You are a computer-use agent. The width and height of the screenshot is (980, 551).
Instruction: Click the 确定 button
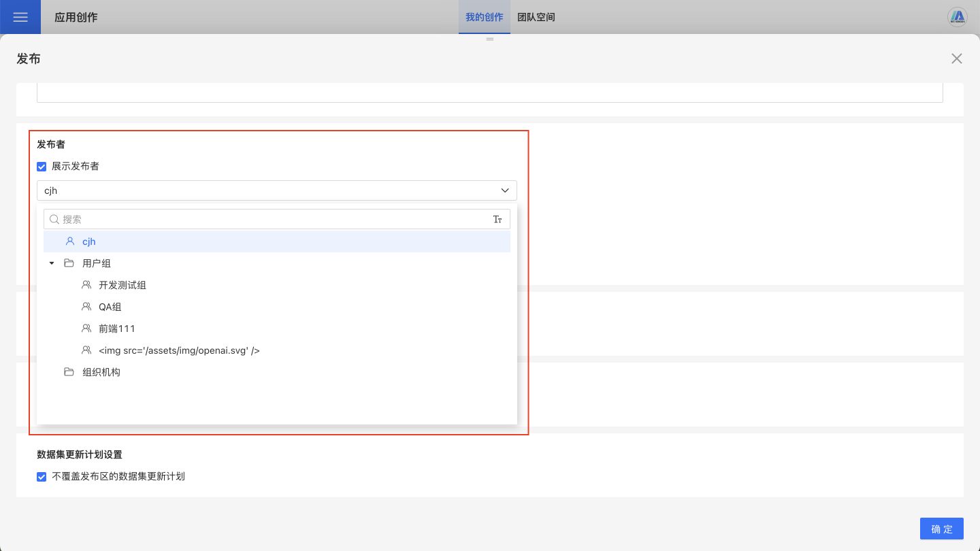pyautogui.click(x=941, y=529)
